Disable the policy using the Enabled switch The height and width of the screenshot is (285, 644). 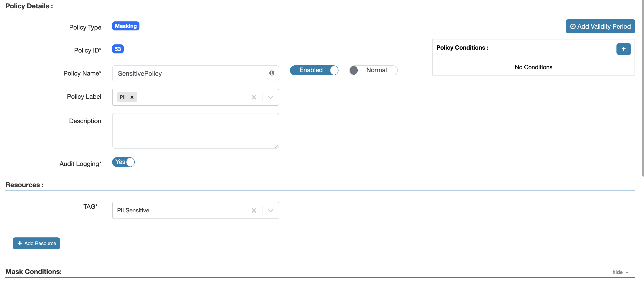[x=314, y=70]
